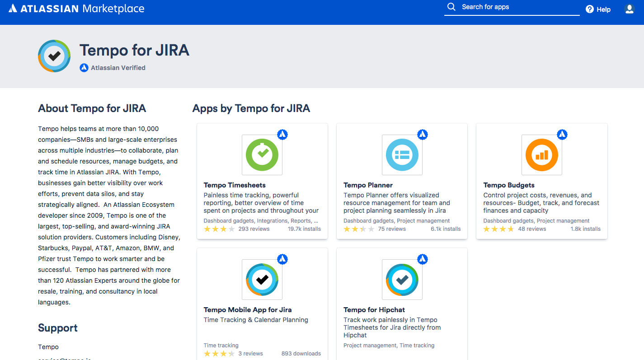Click 'Atlassian Verified' label text
Image resolution: width=644 pixels, height=360 pixels.
click(x=118, y=68)
